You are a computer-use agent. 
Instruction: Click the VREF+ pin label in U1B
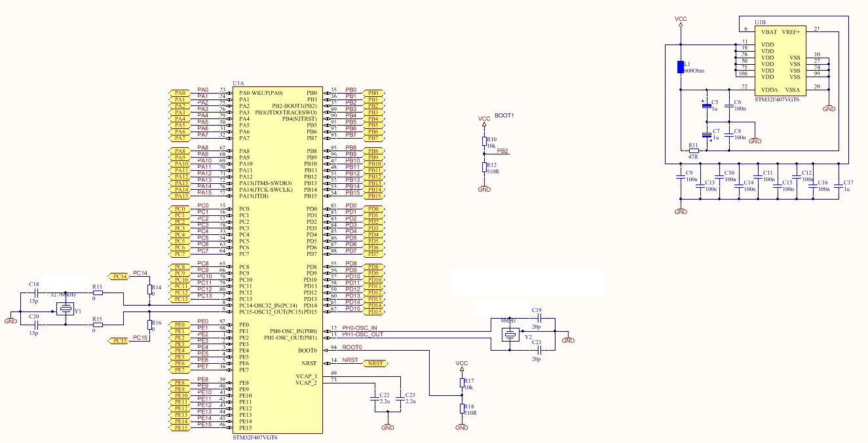pyautogui.click(x=791, y=31)
